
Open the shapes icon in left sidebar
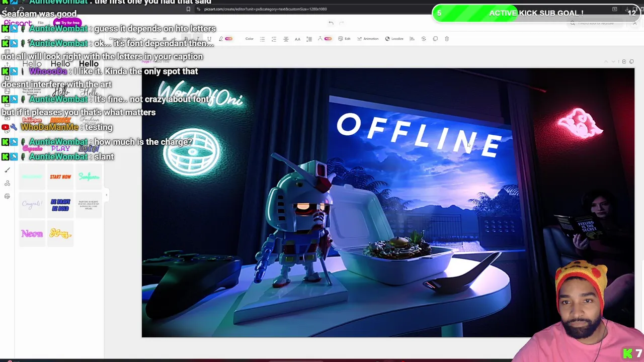click(7, 184)
